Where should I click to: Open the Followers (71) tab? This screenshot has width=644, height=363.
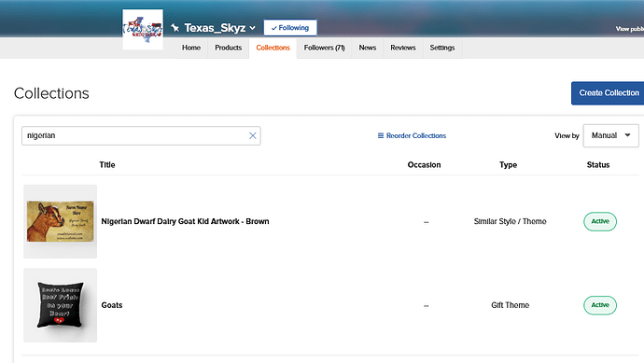[324, 48]
